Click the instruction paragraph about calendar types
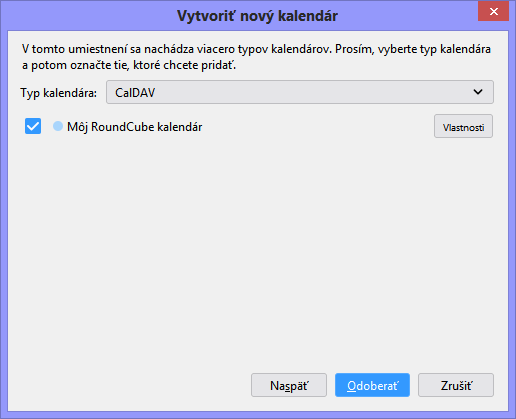The height and width of the screenshot is (419, 516). (x=256, y=57)
